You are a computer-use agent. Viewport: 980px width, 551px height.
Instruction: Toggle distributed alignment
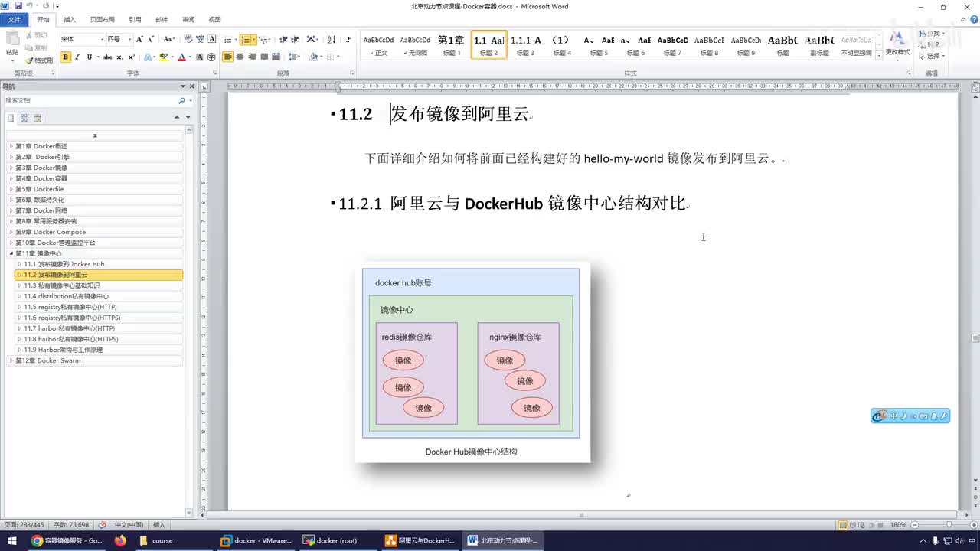[276, 57]
